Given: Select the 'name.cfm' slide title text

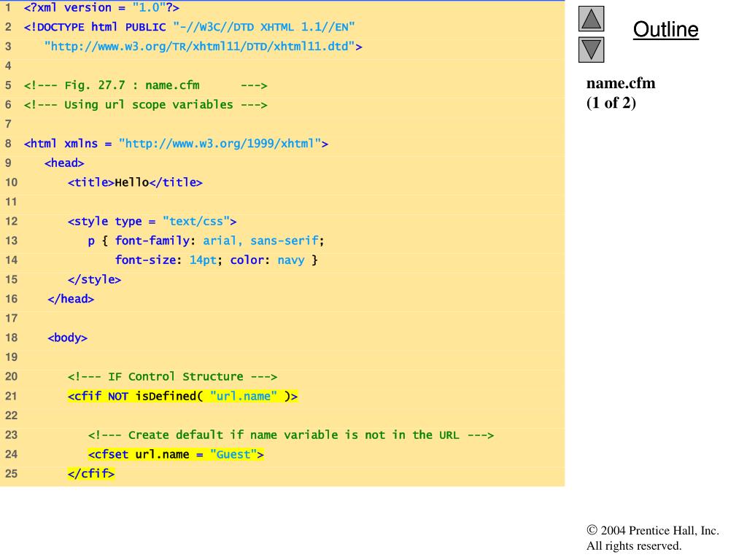Looking at the screenshot, I should [x=621, y=83].
